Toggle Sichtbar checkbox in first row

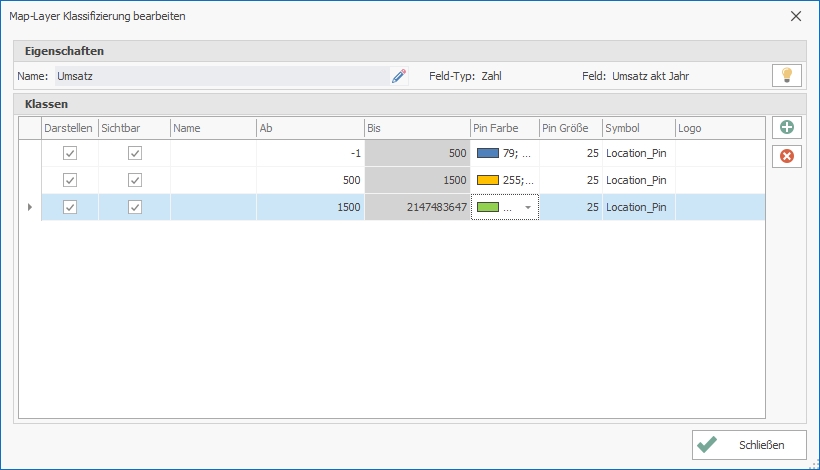coord(135,153)
